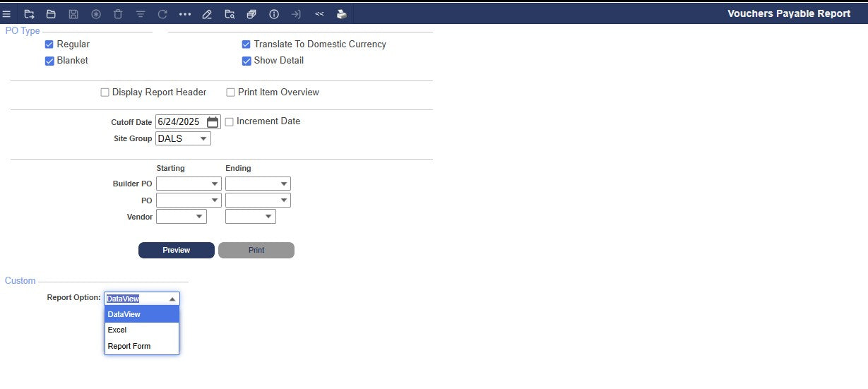Enable the Display Report Header checkbox
The width and height of the screenshot is (868, 389).
click(x=105, y=92)
